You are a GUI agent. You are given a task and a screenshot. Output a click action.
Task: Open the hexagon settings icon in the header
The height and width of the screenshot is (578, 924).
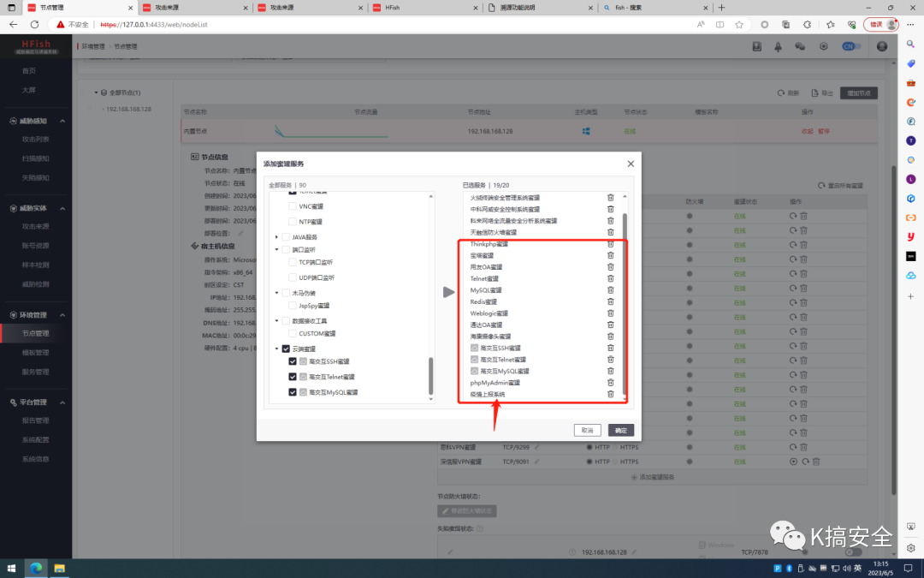(824, 46)
